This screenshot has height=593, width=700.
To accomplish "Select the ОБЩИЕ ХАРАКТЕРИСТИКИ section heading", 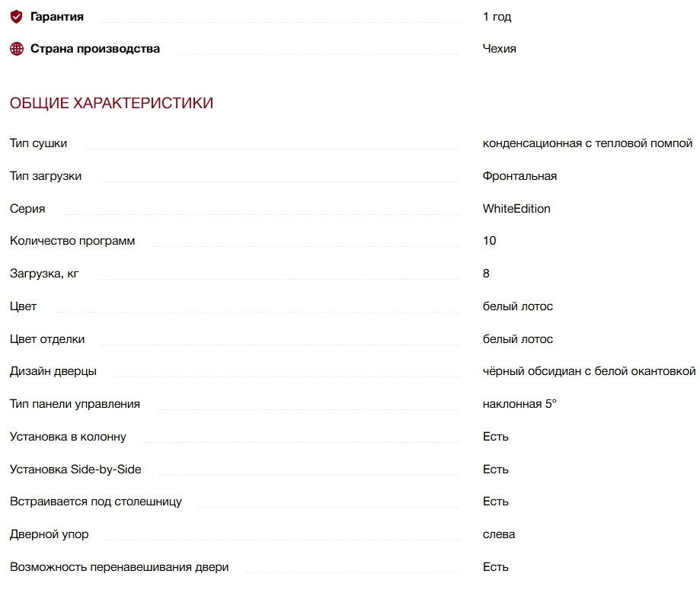I will pos(111,103).
